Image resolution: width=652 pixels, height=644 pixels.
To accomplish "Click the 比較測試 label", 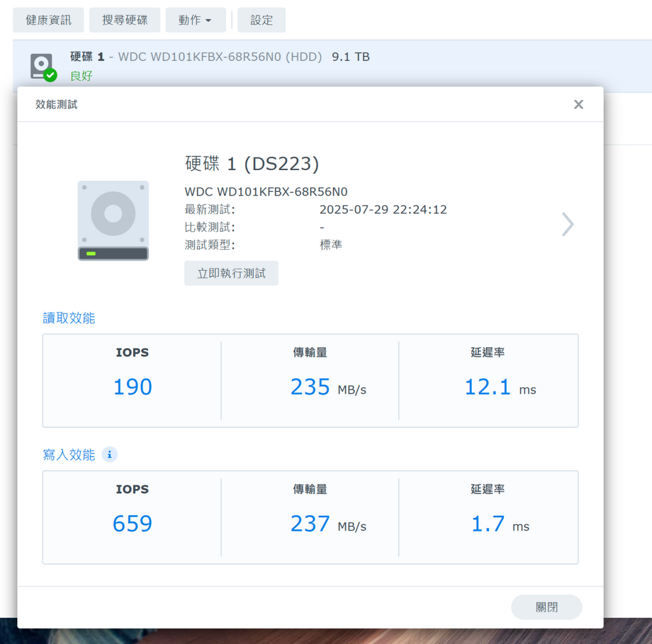I will [209, 227].
